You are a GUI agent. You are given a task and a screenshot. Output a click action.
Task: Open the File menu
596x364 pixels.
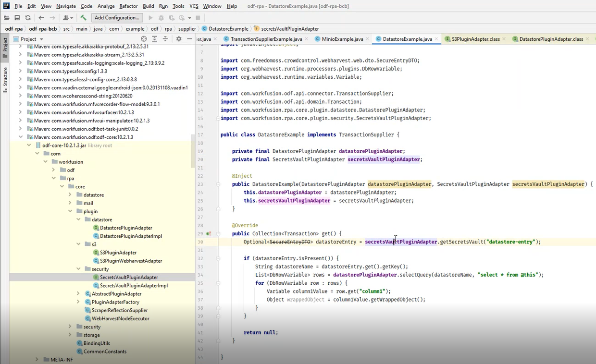18,6
